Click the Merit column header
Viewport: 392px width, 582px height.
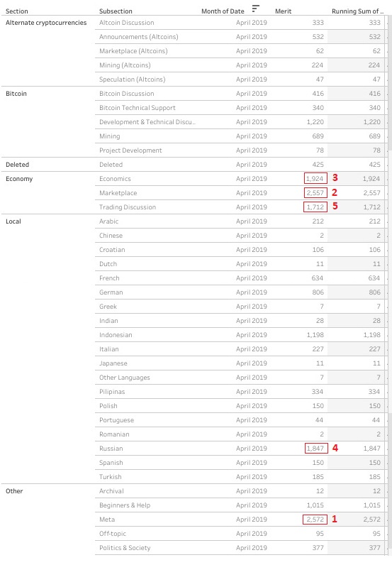click(283, 11)
